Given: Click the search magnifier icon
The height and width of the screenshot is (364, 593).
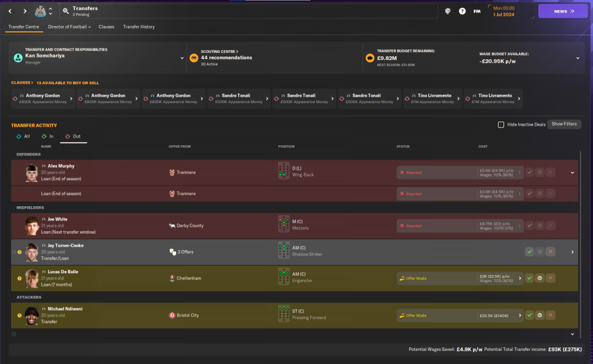Looking at the screenshot, I should 66,11.
